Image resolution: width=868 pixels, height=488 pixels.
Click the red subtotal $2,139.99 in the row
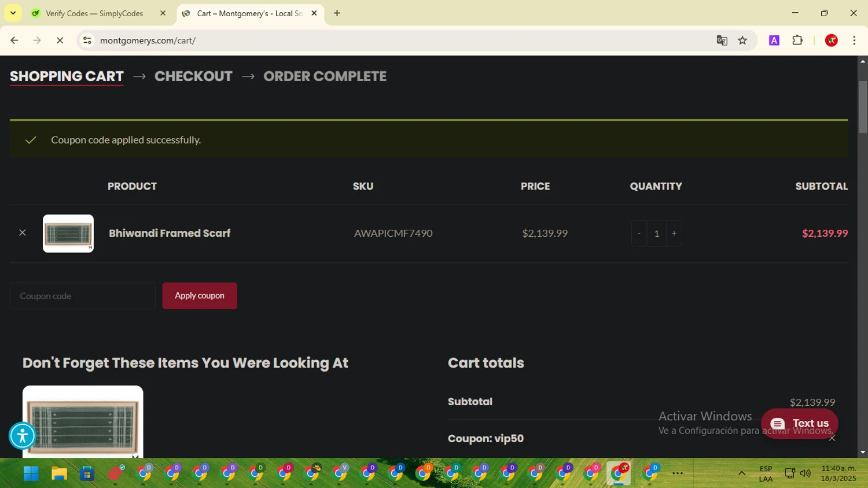click(825, 233)
